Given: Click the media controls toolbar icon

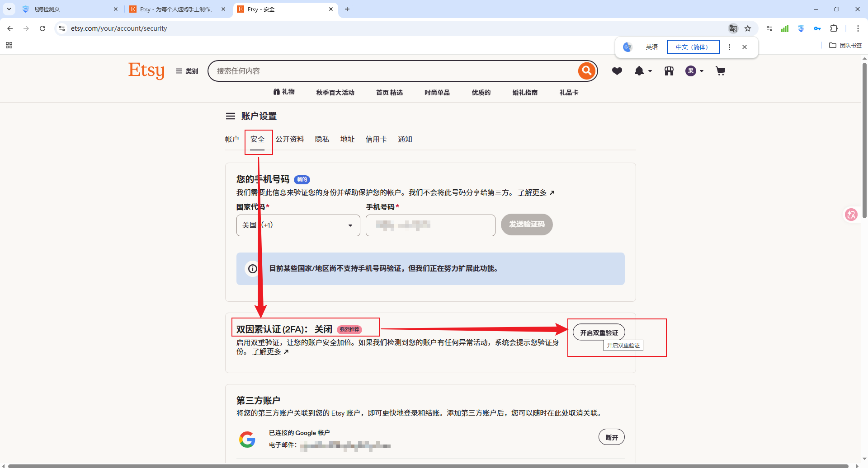Looking at the screenshot, I should [769, 28].
